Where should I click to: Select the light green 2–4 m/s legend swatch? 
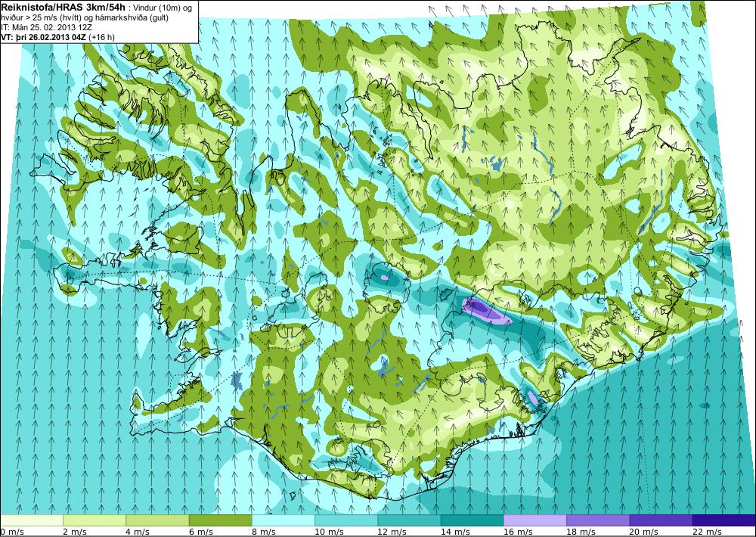point(94,520)
